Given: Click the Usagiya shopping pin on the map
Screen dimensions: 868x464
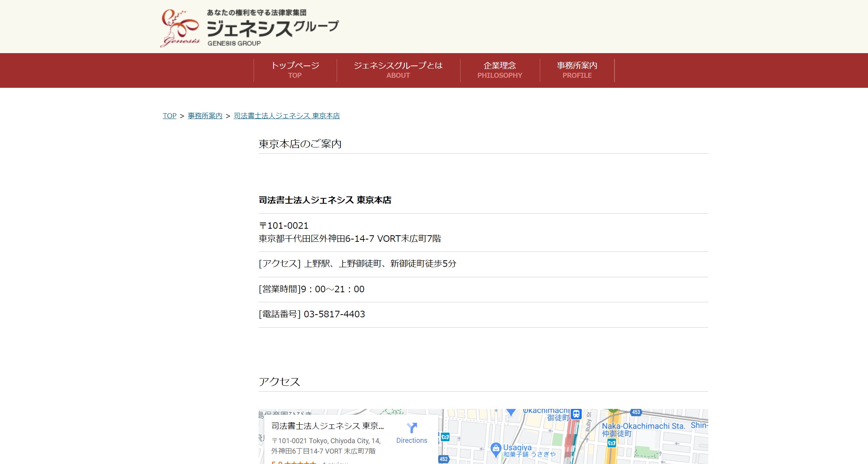Looking at the screenshot, I should click(496, 449).
